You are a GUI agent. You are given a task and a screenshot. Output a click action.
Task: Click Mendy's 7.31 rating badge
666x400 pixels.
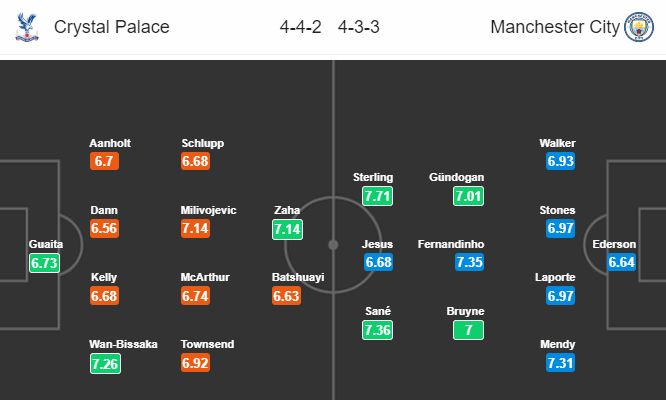click(x=561, y=363)
